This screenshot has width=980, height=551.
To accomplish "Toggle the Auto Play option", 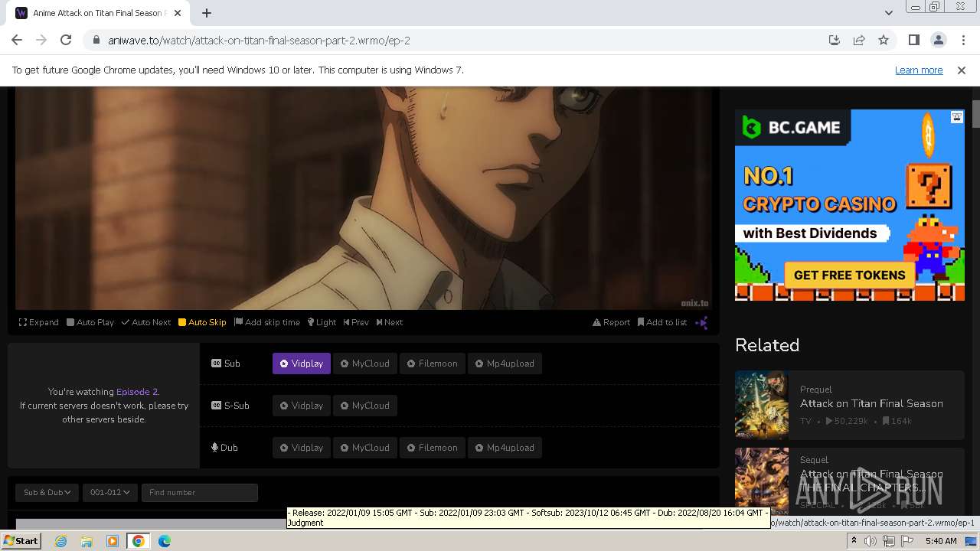I will [90, 322].
